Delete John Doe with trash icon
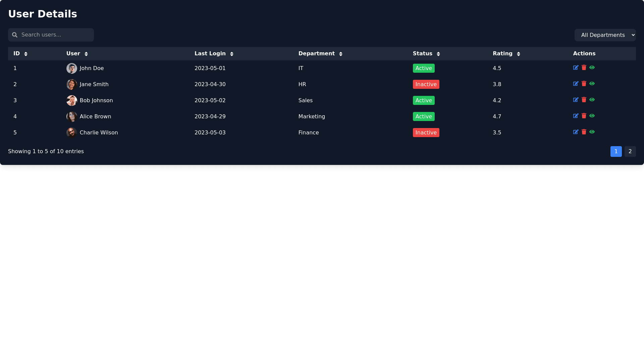The image size is (644, 362). click(x=584, y=68)
